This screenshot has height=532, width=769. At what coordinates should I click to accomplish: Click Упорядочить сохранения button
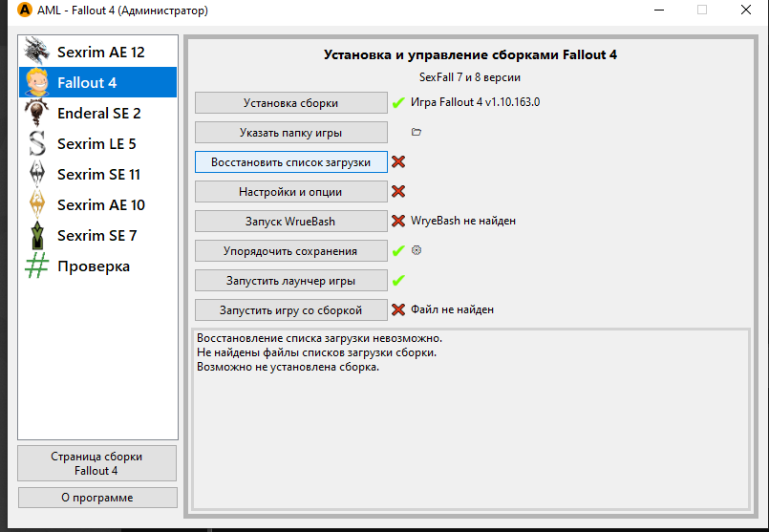click(x=290, y=251)
